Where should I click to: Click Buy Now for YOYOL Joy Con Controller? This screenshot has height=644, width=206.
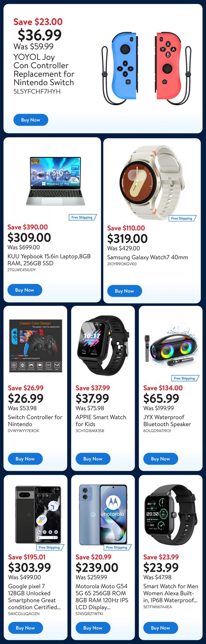pyautogui.click(x=31, y=120)
